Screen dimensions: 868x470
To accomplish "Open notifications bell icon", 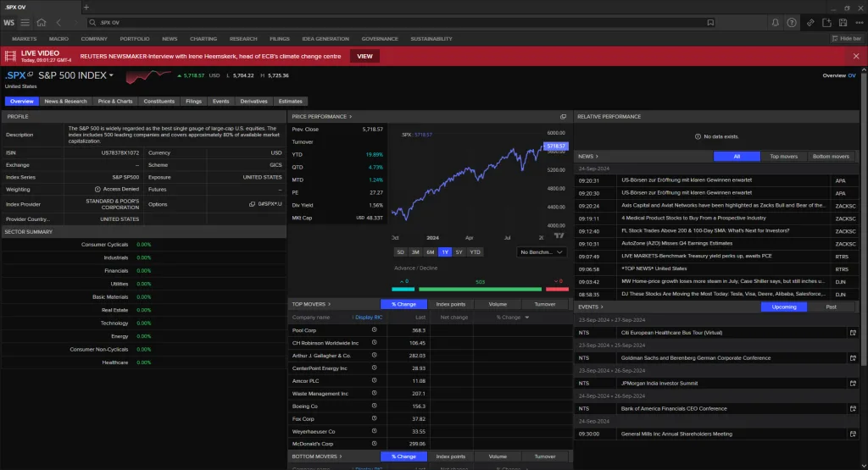I will click(775, 23).
